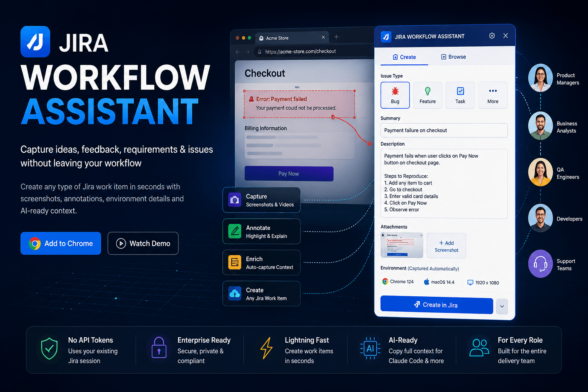Close the Jira Workflow Assistant panel
The height and width of the screenshot is (392, 588).
pos(506,36)
